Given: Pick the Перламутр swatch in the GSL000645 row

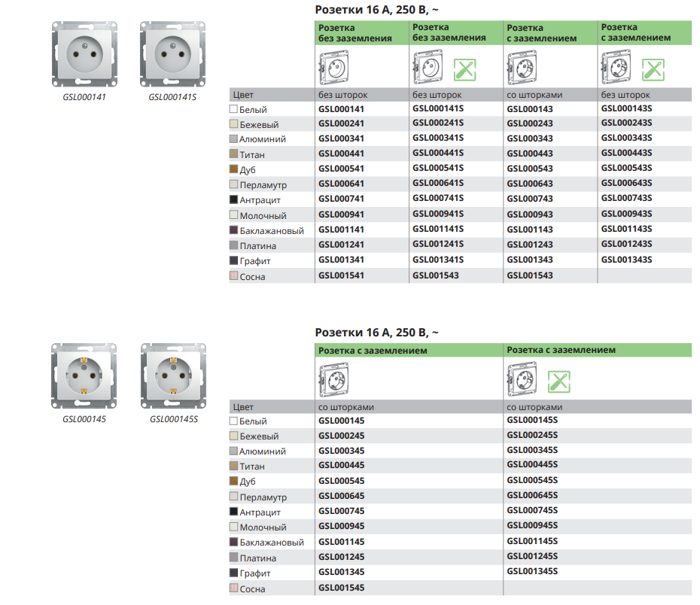Looking at the screenshot, I should pos(233,496).
